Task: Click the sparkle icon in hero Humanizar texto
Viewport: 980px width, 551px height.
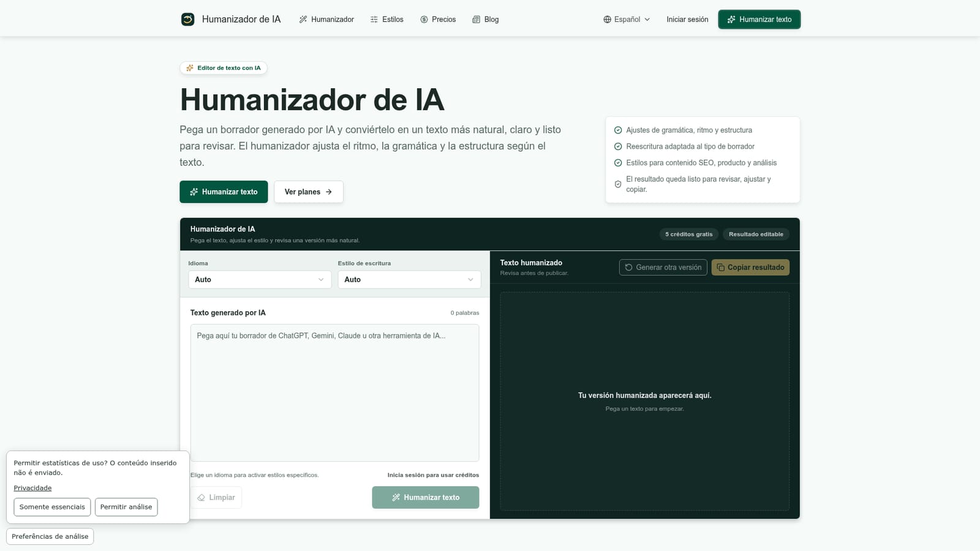Action: [x=194, y=192]
